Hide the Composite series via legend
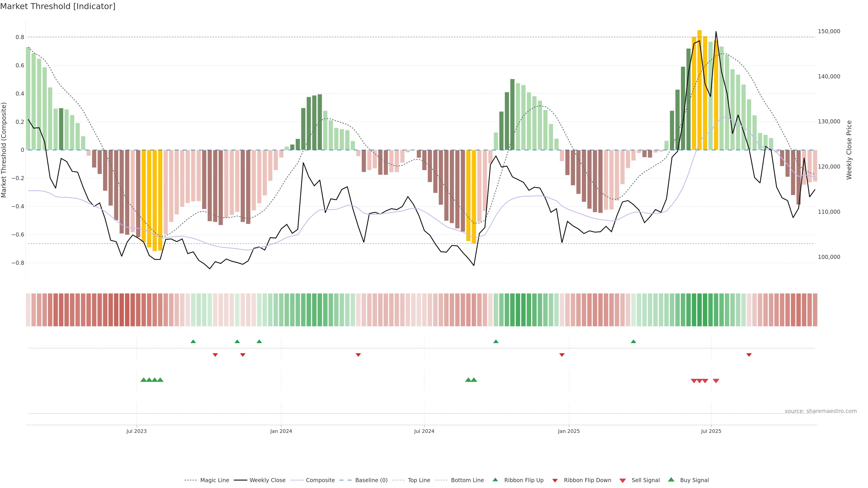This screenshot has width=868, height=488. coord(320,480)
